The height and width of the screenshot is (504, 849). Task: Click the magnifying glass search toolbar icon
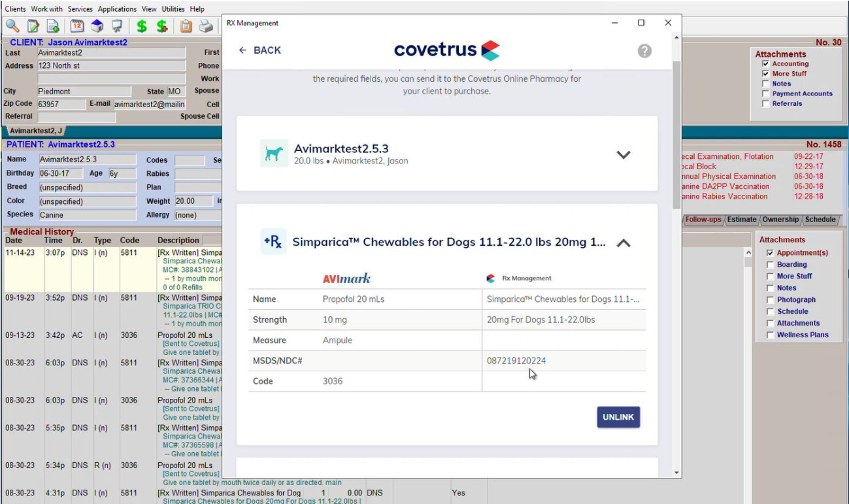click(x=12, y=26)
